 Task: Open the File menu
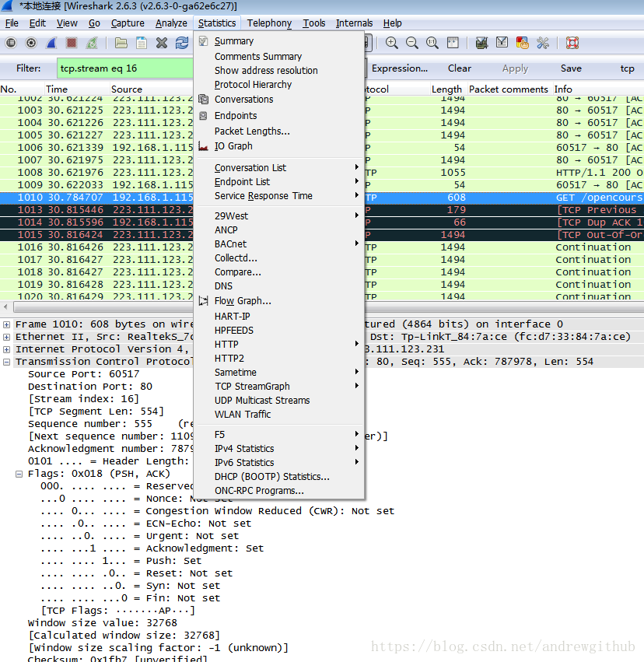point(12,23)
